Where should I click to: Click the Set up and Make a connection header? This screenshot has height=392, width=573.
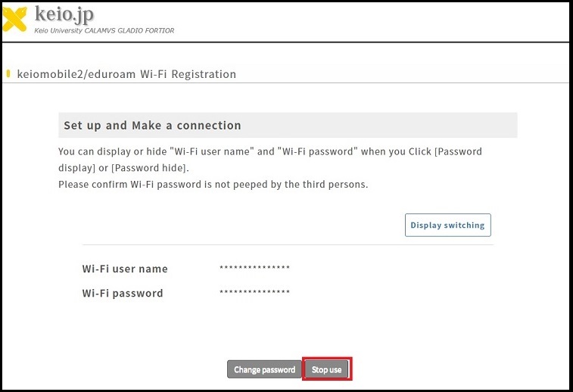point(152,126)
